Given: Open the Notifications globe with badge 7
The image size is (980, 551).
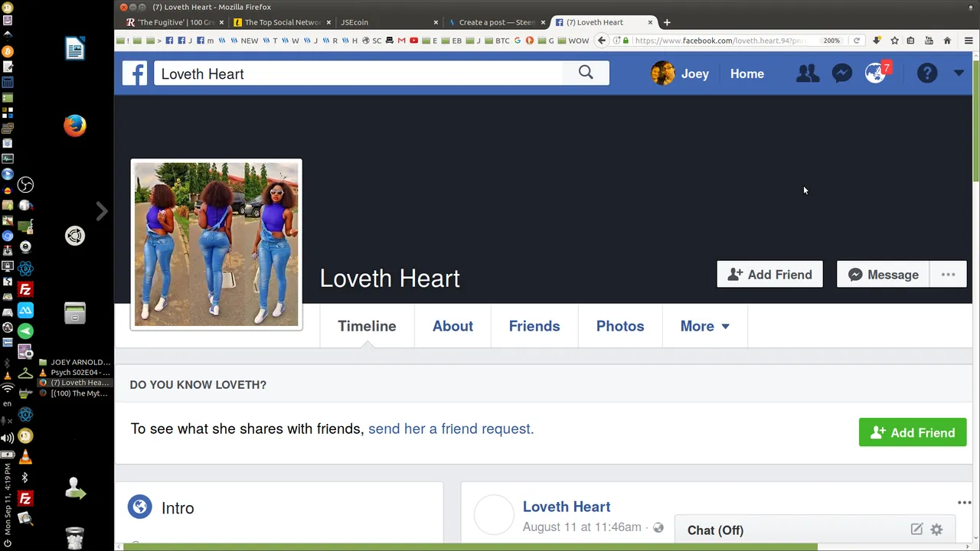Looking at the screenshot, I should pos(877,73).
